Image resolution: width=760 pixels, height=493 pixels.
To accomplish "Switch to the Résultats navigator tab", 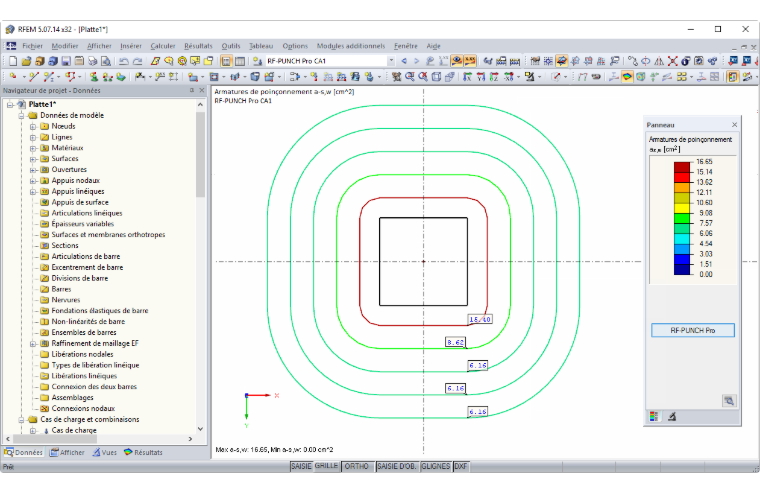I will [143, 452].
